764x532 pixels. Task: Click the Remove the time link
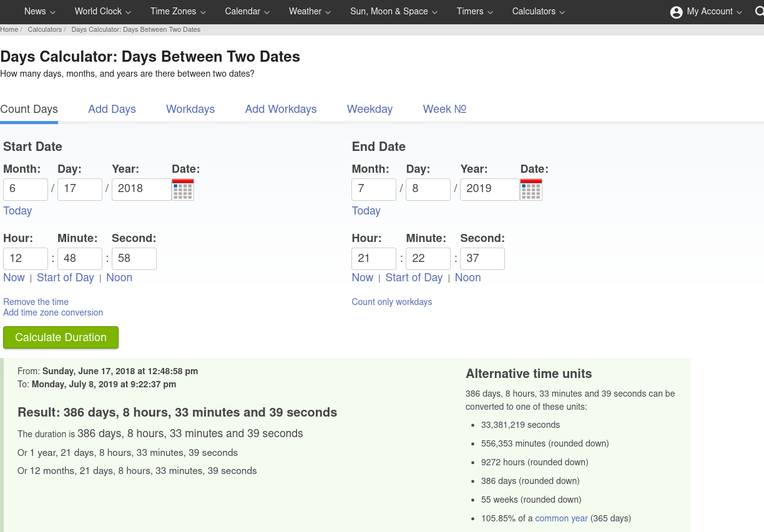click(36, 302)
